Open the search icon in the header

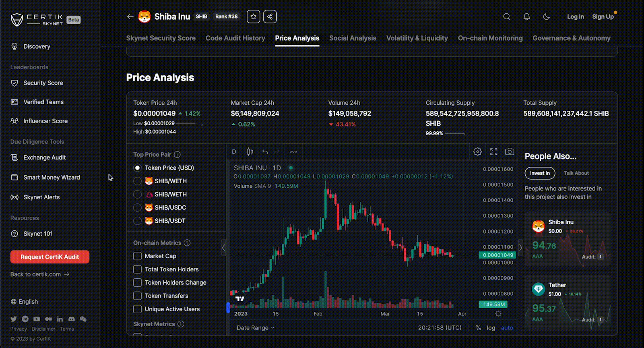[x=507, y=17]
